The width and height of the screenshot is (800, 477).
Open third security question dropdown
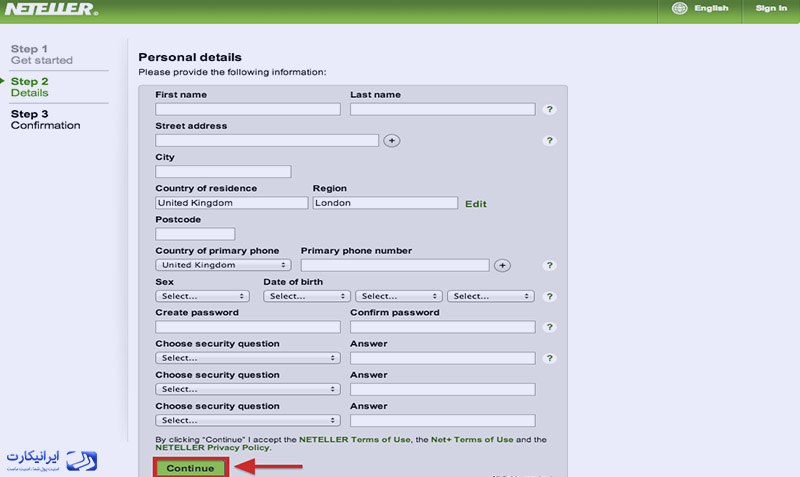(x=248, y=420)
